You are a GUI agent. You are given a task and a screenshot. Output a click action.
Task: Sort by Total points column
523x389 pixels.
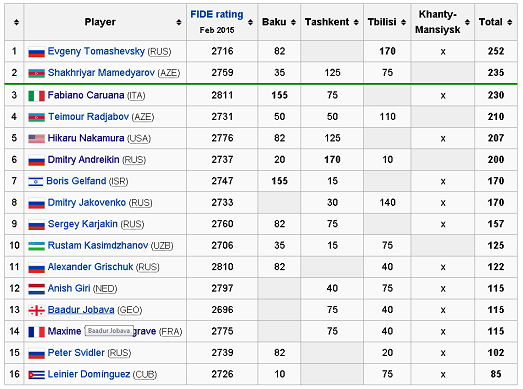(x=509, y=22)
